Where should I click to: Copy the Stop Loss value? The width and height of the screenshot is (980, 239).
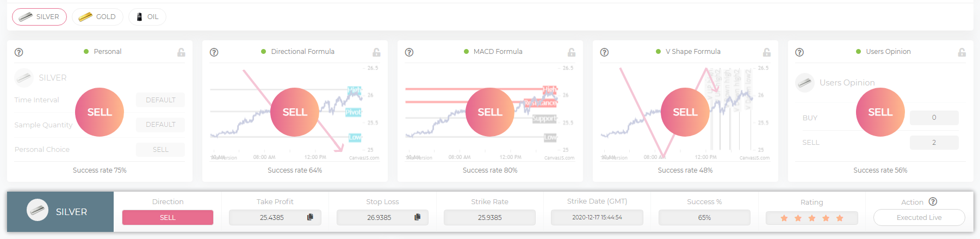click(418, 217)
